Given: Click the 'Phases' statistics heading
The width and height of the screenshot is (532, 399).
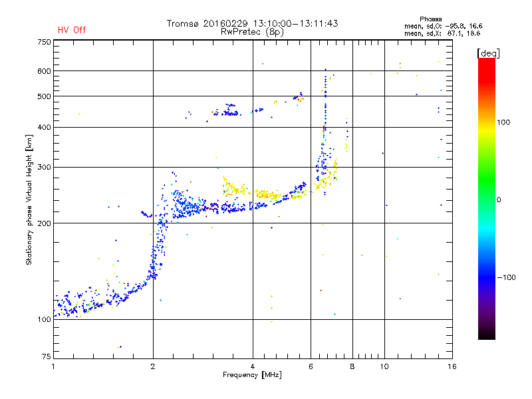Looking at the screenshot, I should [x=430, y=19].
